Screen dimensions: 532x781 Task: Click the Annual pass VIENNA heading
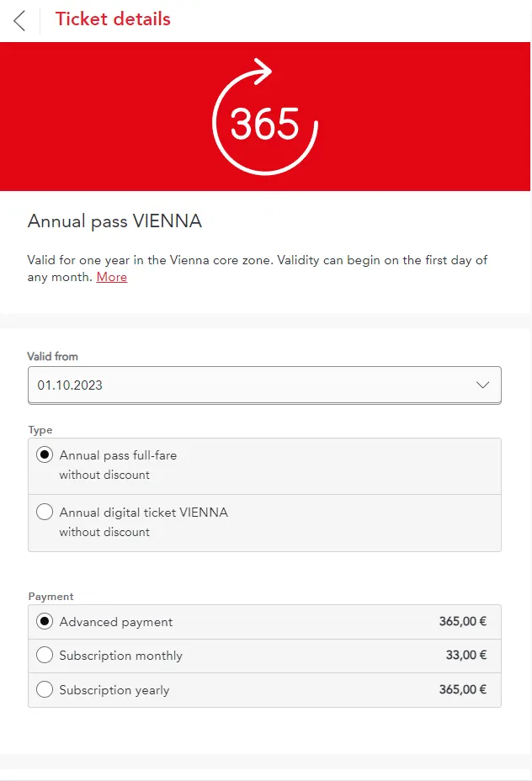click(114, 221)
